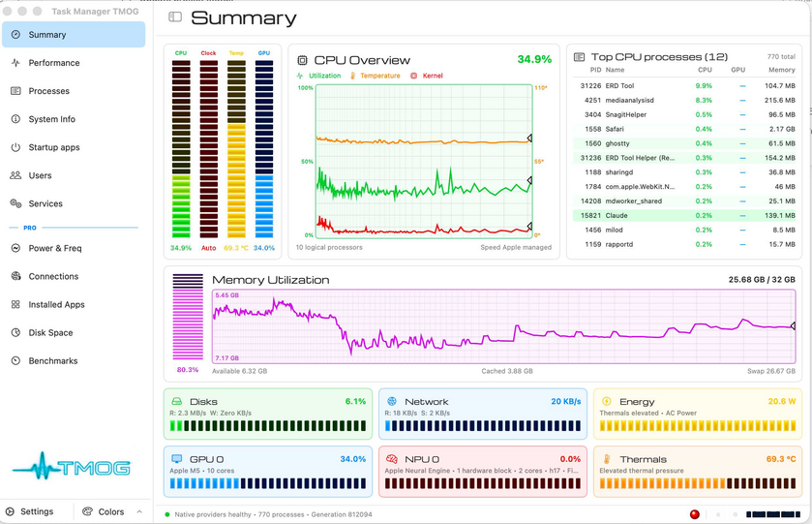Click the Settings gear icon

tap(10, 511)
